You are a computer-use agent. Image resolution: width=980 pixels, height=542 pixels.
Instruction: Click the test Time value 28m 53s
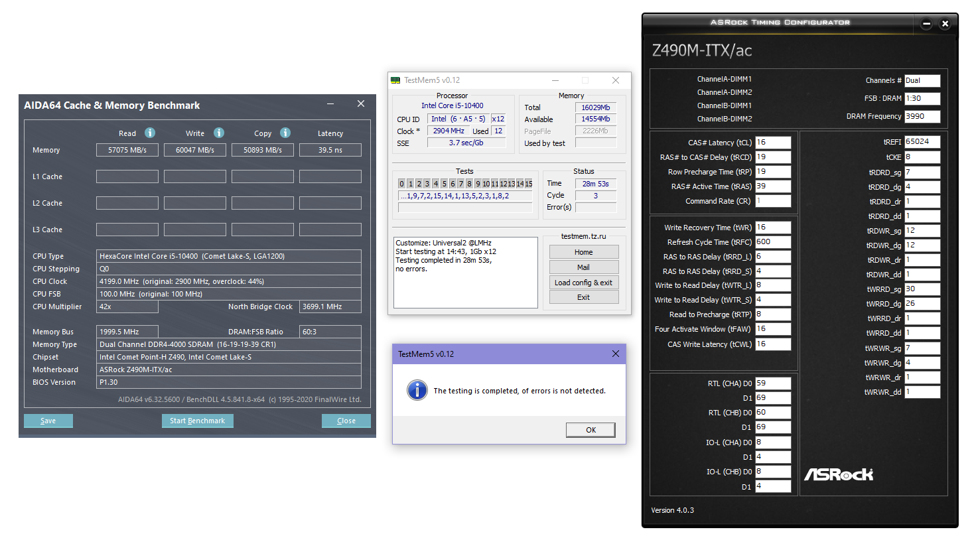(x=596, y=184)
